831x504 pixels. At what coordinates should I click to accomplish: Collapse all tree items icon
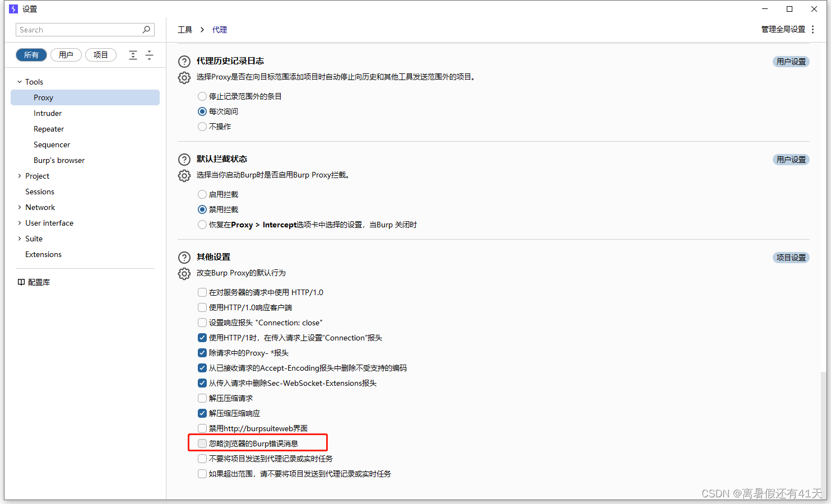click(x=149, y=55)
